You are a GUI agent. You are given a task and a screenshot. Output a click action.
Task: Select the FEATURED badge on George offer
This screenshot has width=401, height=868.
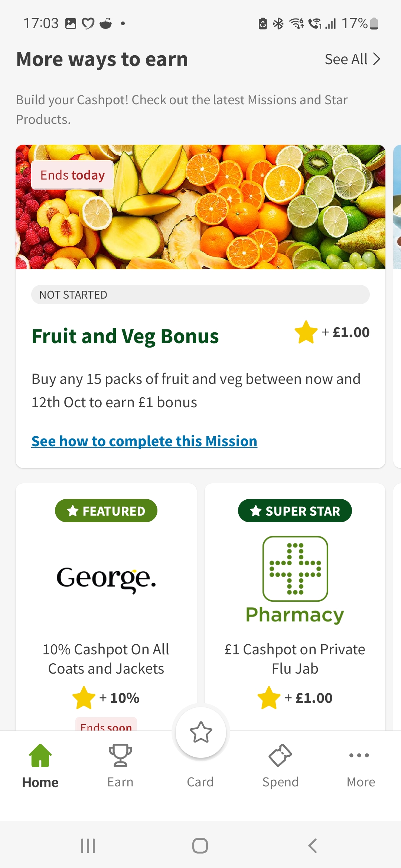(x=106, y=511)
